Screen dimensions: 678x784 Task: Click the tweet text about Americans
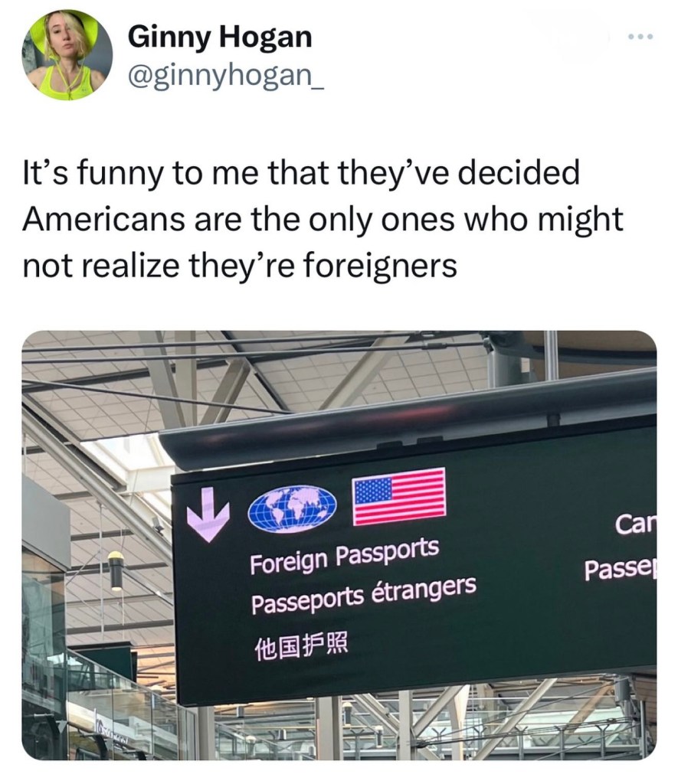tap(323, 218)
